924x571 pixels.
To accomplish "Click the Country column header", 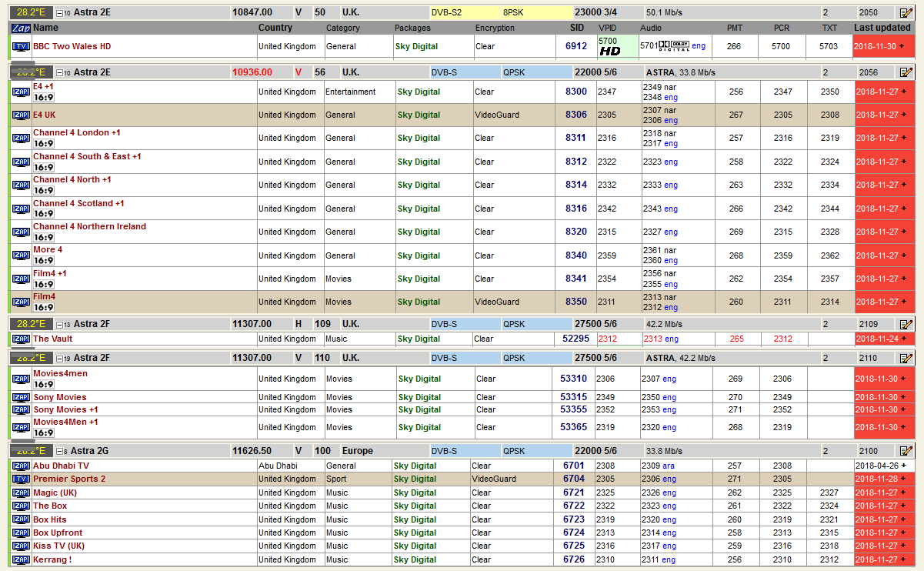I will coord(275,28).
